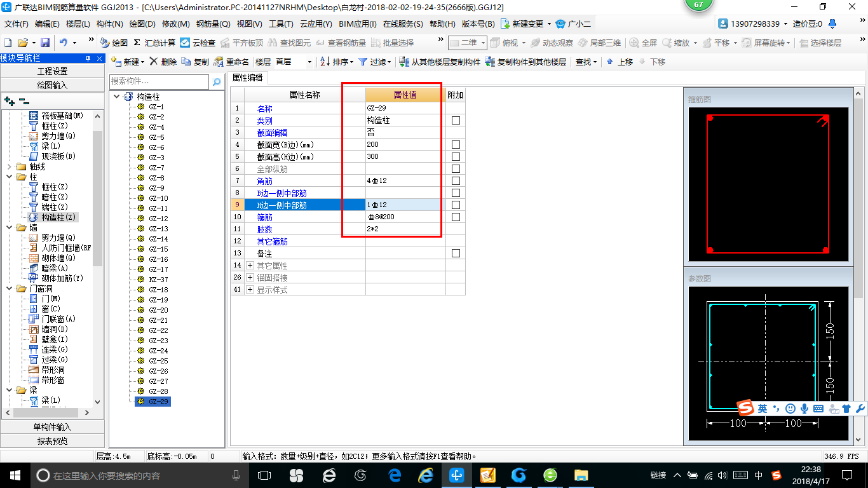The height and width of the screenshot is (488, 868).
Task: Toggle 附加 checkbox for 备注 row
Action: point(456,254)
